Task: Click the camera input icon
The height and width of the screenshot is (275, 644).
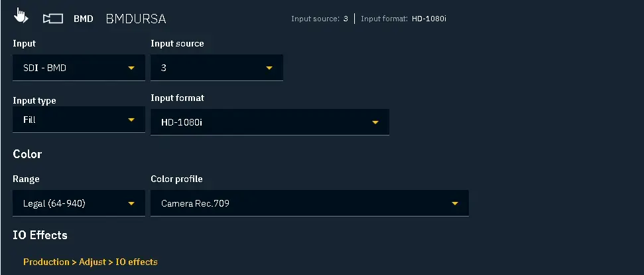Action: coord(53,19)
